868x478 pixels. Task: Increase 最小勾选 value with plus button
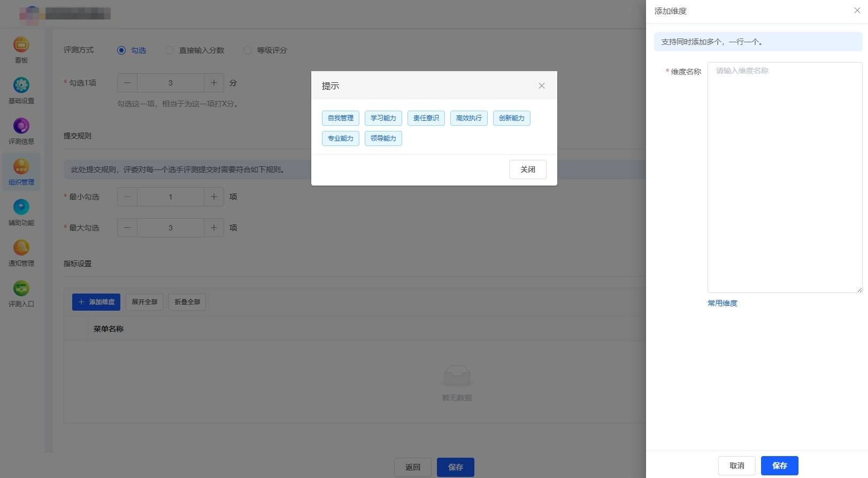coord(214,197)
